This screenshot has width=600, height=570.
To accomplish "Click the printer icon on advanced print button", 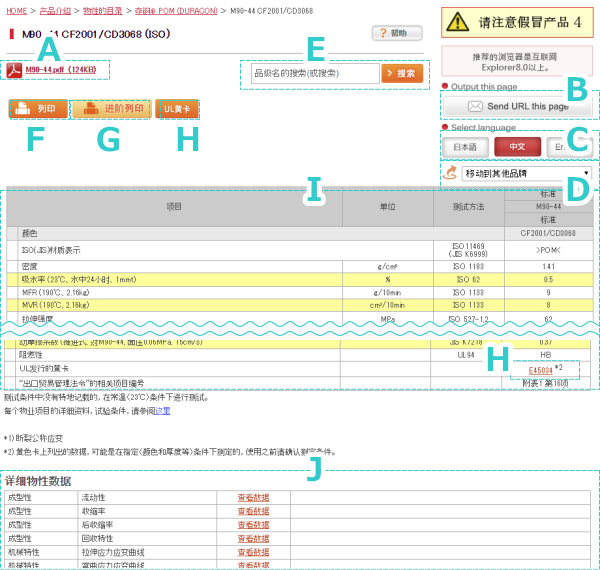I will tap(91, 109).
